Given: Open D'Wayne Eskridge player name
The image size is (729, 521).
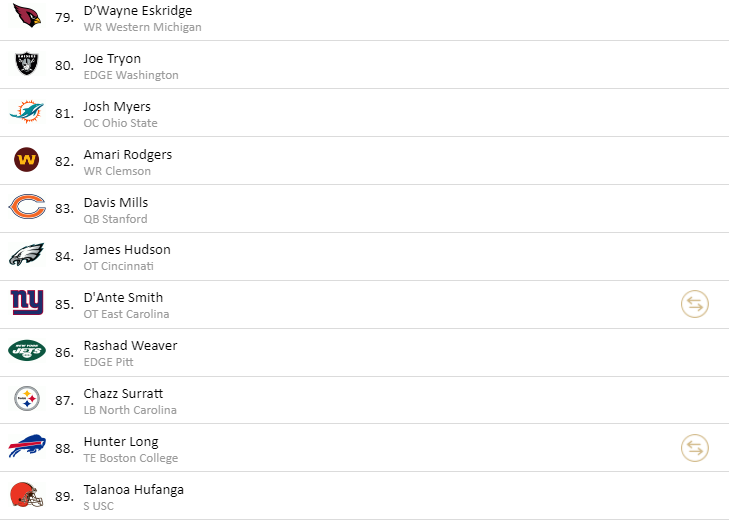Looking at the screenshot, I should 138,10.
